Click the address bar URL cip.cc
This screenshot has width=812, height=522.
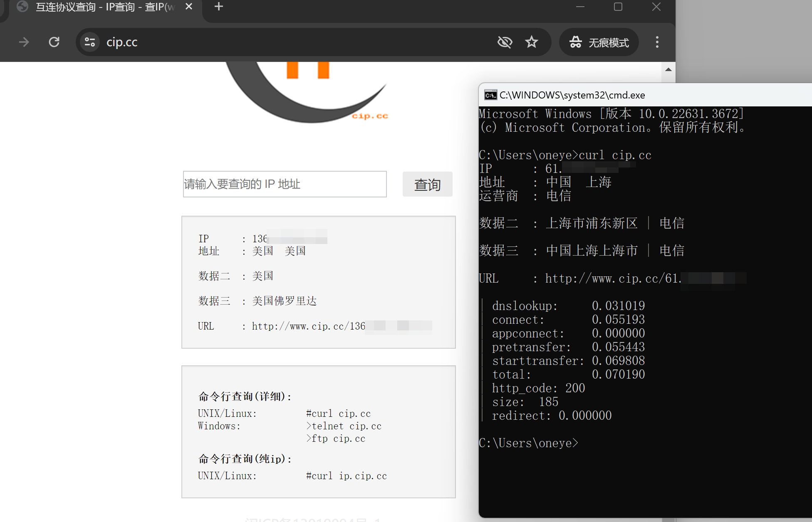pos(122,42)
